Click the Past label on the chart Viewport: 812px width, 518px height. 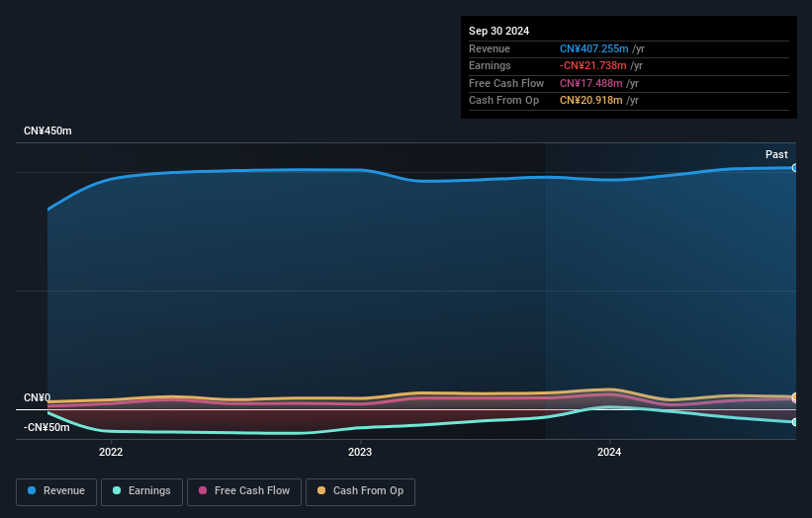776,154
